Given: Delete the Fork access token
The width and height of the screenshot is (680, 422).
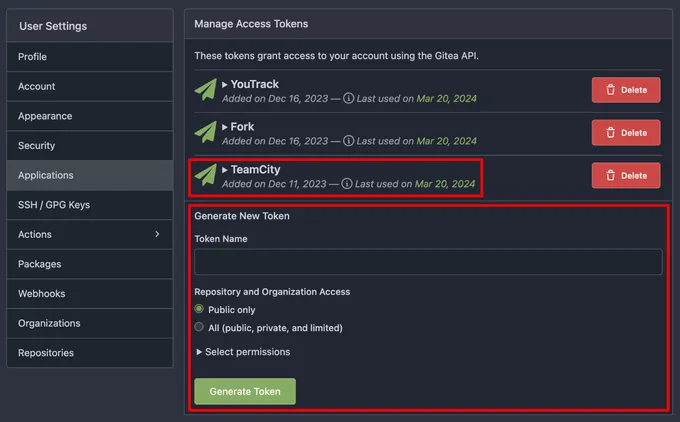Looking at the screenshot, I should coord(626,132).
